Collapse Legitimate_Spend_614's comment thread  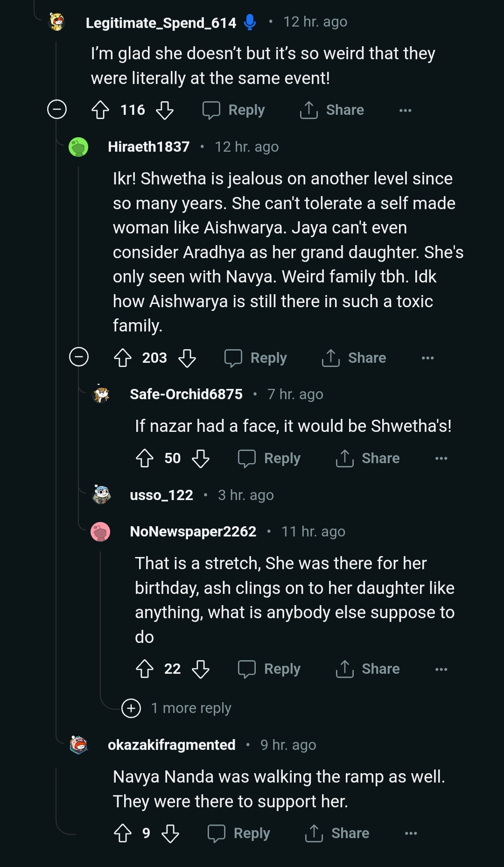(x=57, y=110)
